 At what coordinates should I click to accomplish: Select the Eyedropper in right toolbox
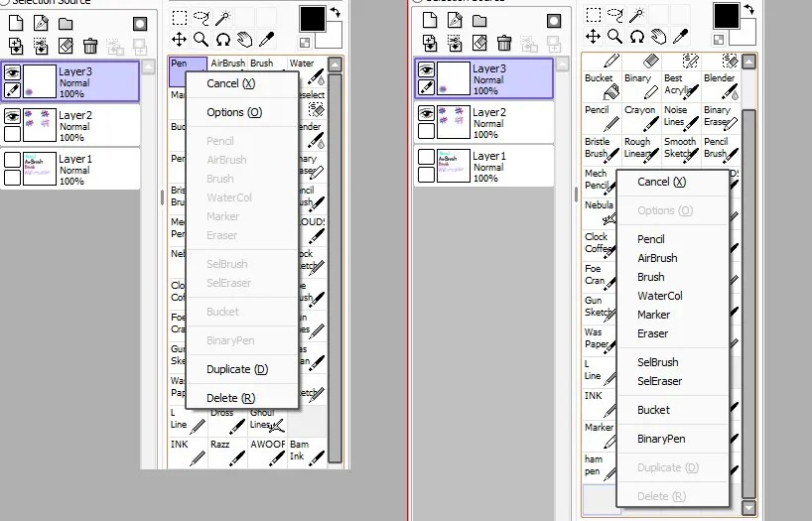[x=680, y=37]
